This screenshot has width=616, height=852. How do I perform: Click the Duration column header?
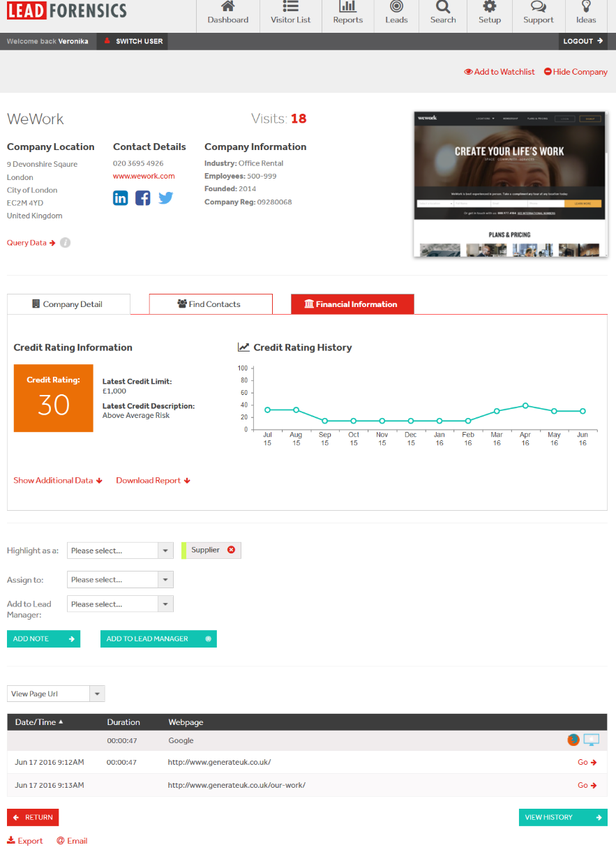(x=123, y=722)
